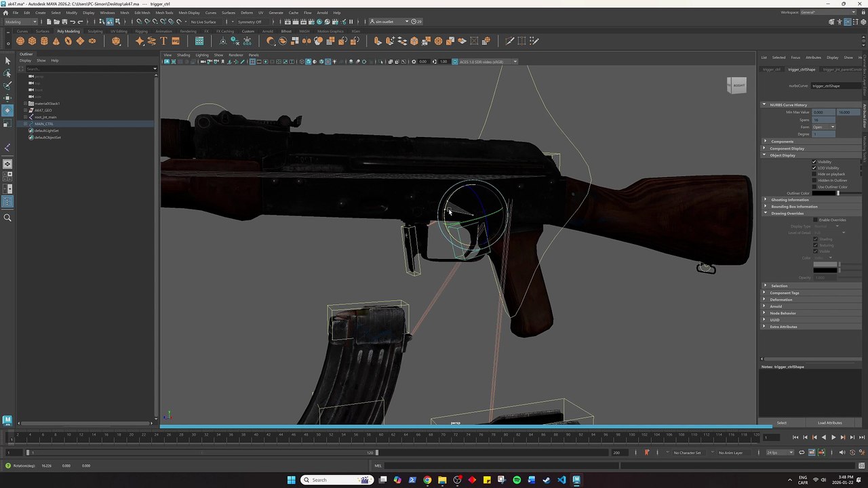Create a polygon plane from the shelf
The height and width of the screenshot is (488, 868).
[x=80, y=41]
